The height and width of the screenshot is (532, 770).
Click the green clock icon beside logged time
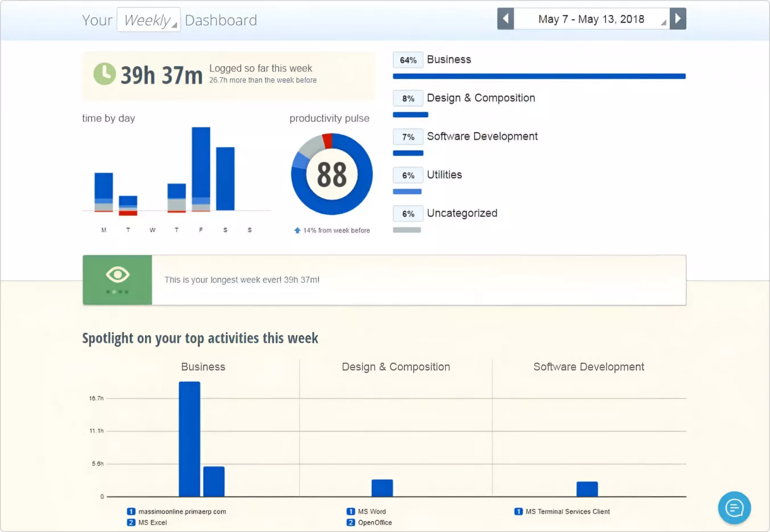tap(104, 74)
